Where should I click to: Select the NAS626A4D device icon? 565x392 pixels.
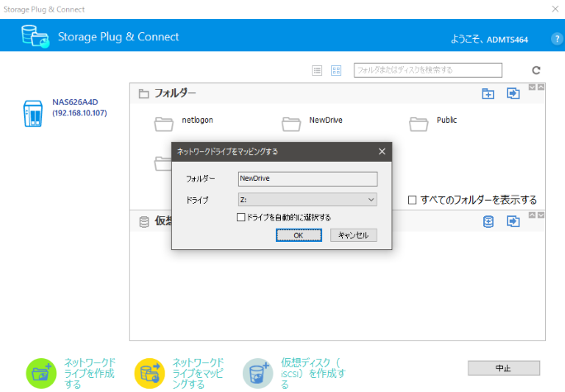coord(33,113)
